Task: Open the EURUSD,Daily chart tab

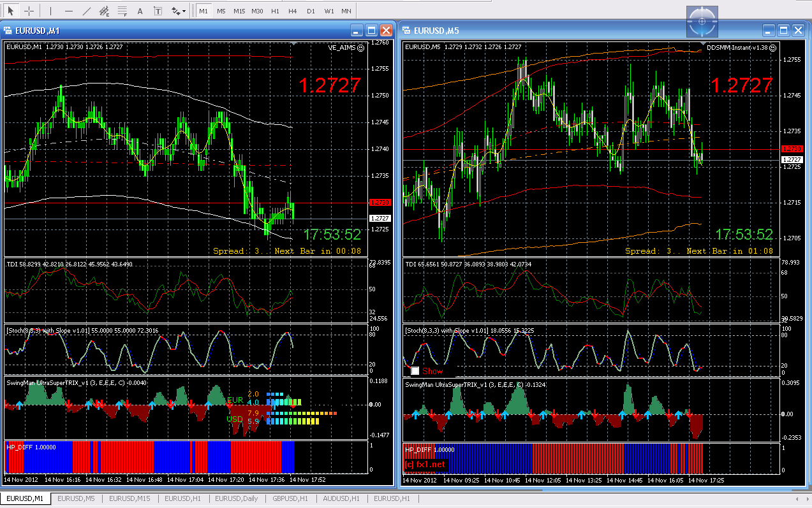Action: click(237, 498)
